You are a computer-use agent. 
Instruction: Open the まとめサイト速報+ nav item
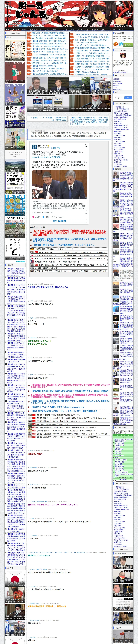99,30
